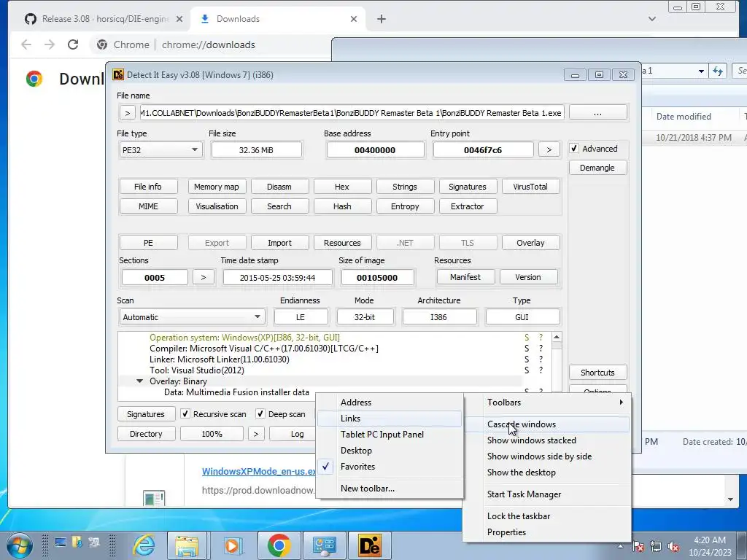Click the show desktop quick launch icon

pyautogui.click(x=61, y=542)
